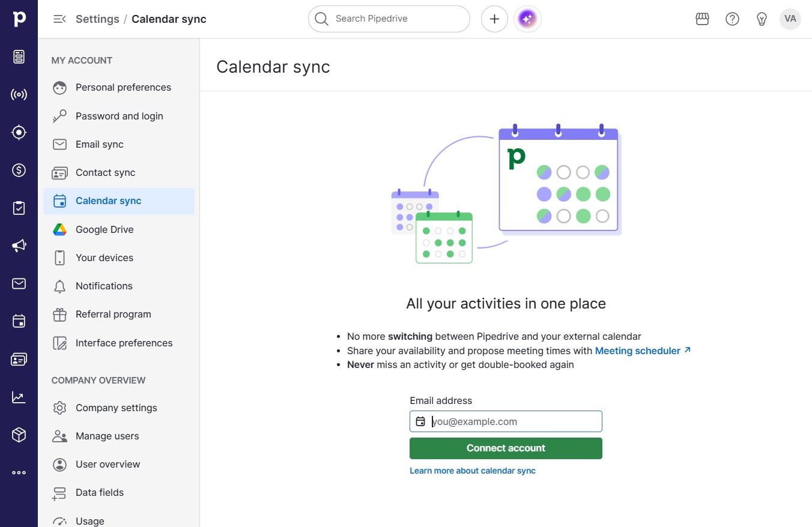Open Learn more about calendar sync link

point(473,471)
